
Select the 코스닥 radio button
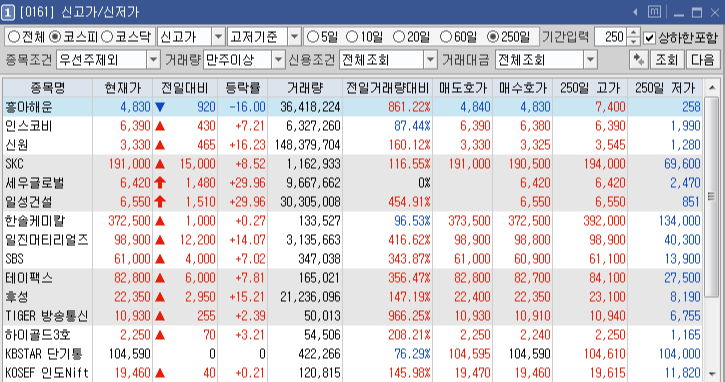107,37
